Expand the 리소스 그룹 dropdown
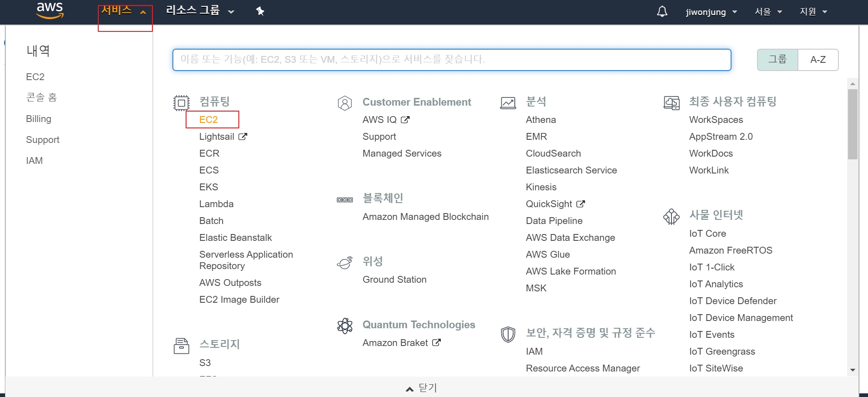The height and width of the screenshot is (397, 868). point(200,11)
